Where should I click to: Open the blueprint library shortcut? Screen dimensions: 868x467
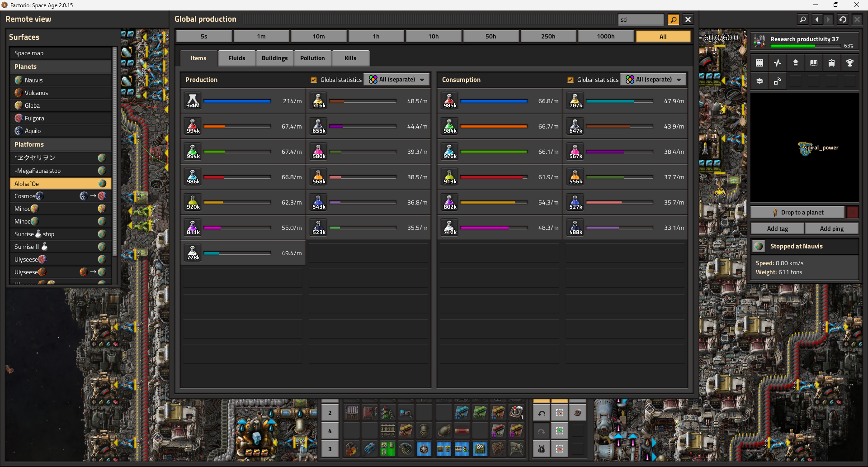[759, 63]
